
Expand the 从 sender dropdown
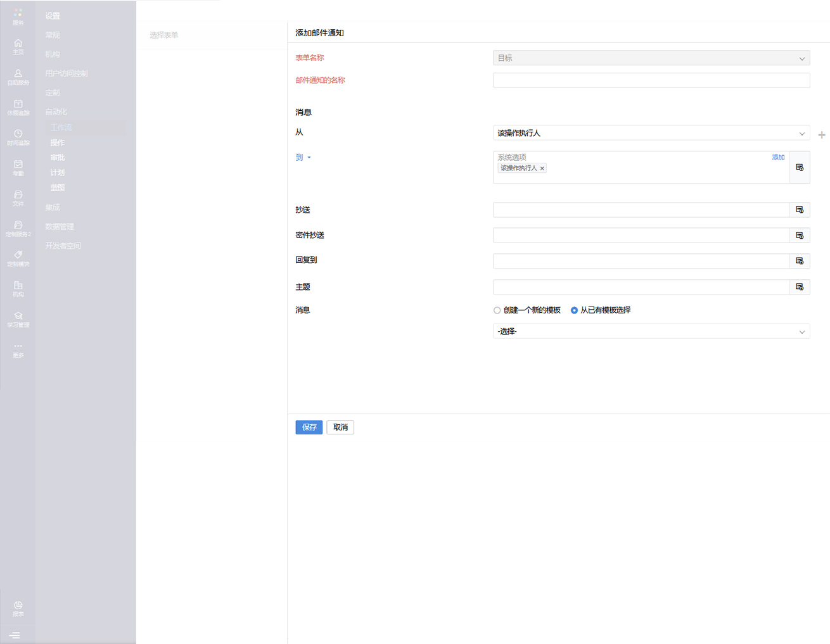[651, 133]
